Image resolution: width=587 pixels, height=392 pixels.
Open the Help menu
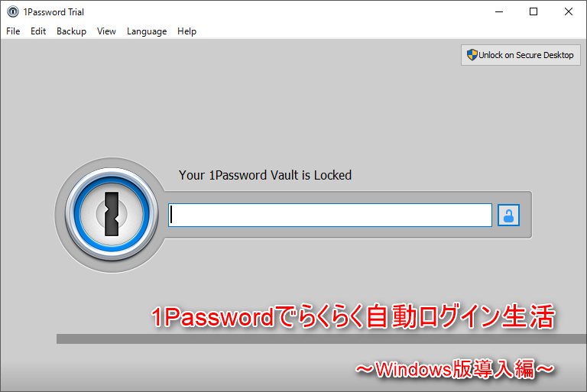coord(186,31)
